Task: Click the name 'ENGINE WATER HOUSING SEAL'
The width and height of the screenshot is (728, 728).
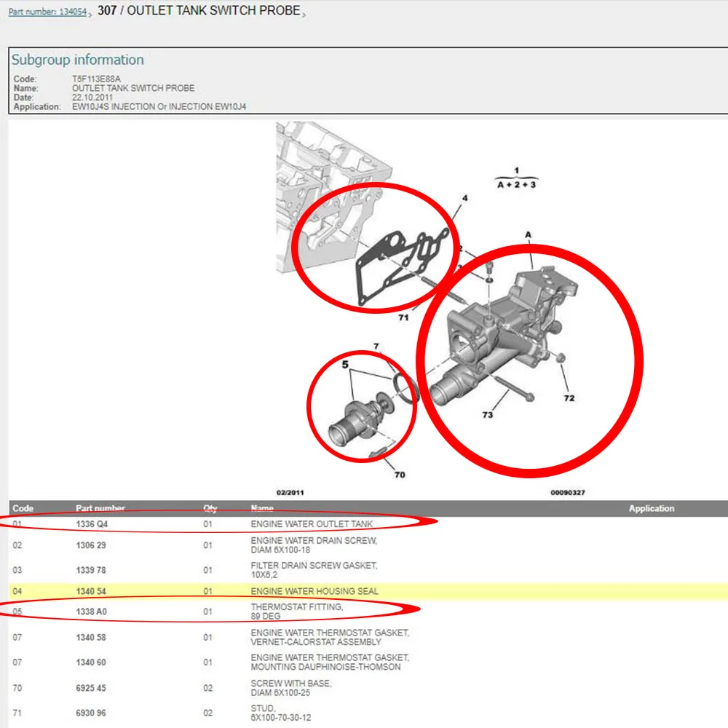Action: coord(314,591)
